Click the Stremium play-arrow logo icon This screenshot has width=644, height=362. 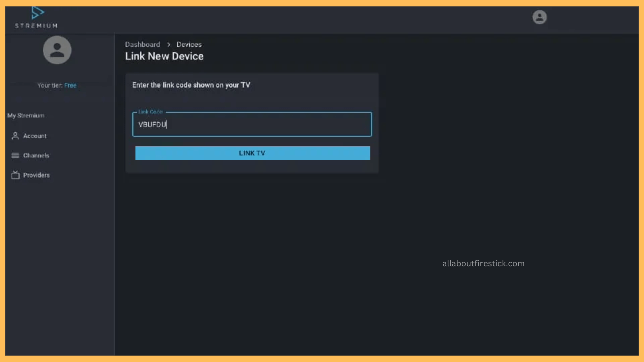37,13
